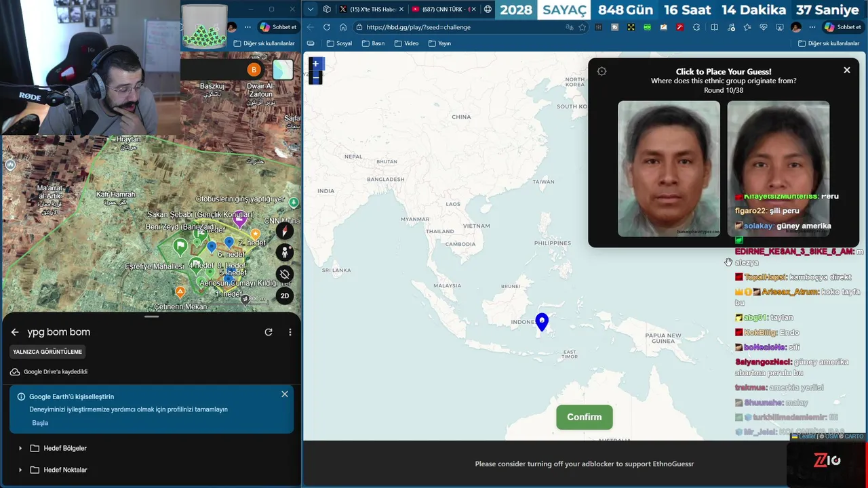Open the red extension icon in toolbar
This screenshot has height=488, width=868.
(680, 27)
